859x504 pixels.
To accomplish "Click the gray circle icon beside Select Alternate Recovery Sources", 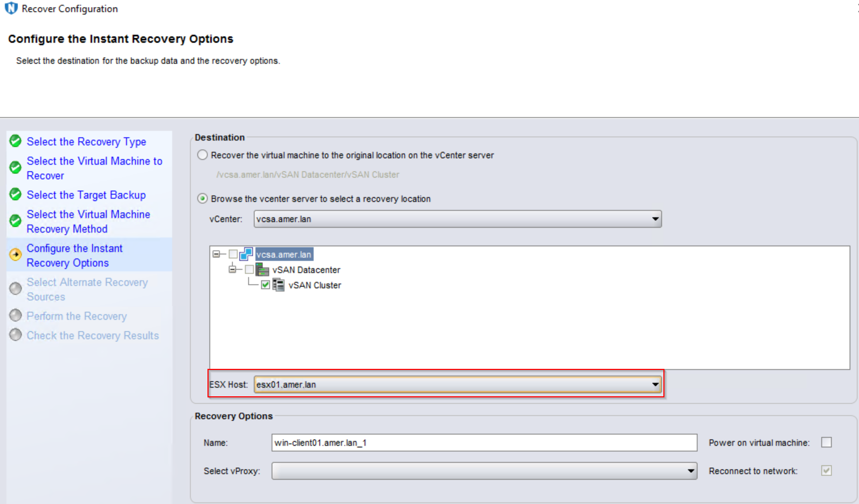I will pos(16,289).
